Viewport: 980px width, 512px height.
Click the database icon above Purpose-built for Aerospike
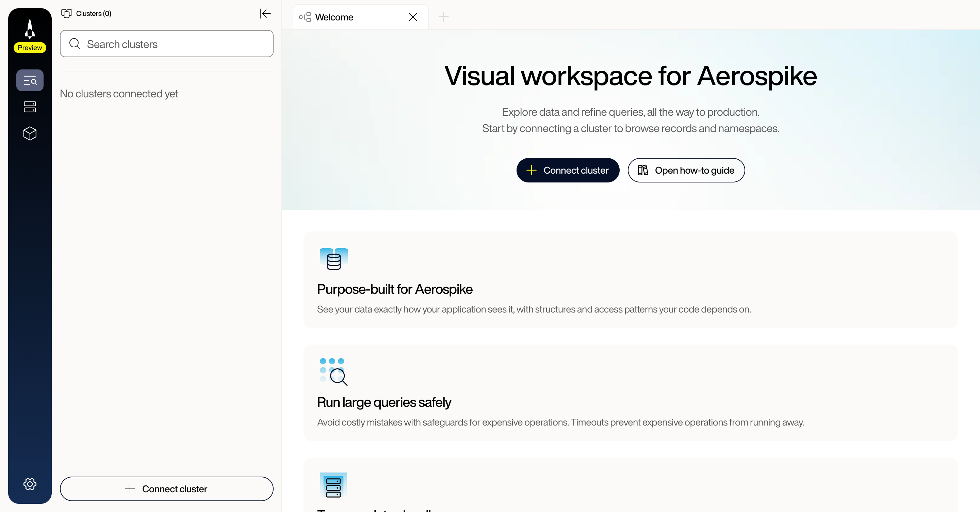(x=333, y=259)
